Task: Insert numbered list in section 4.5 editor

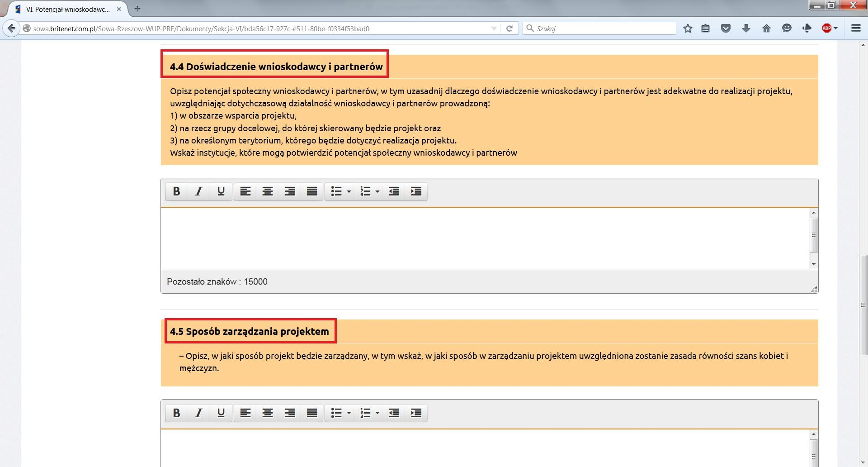Action: click(365, 413)
